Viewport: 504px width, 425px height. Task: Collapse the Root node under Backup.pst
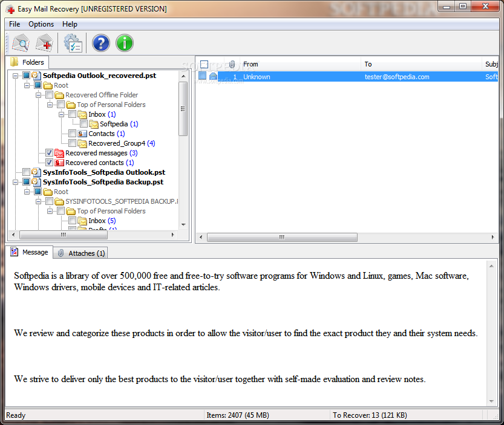click(x=27, y=192)
